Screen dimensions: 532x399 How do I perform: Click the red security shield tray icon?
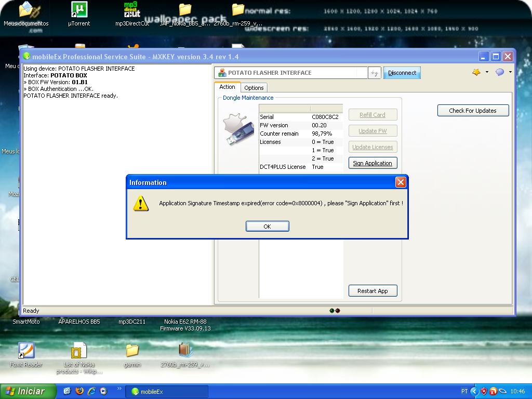coord(484,391)
